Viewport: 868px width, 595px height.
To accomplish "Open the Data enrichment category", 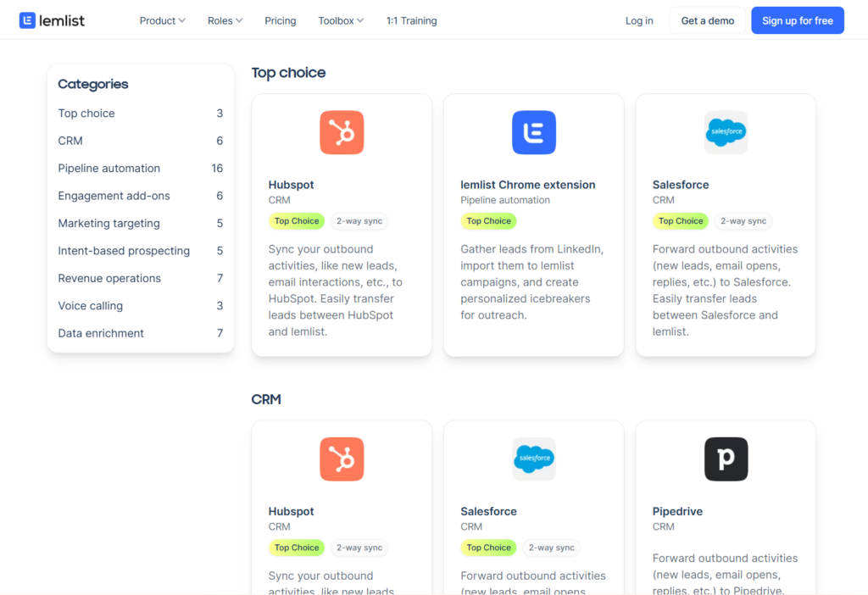I will 100,333.
